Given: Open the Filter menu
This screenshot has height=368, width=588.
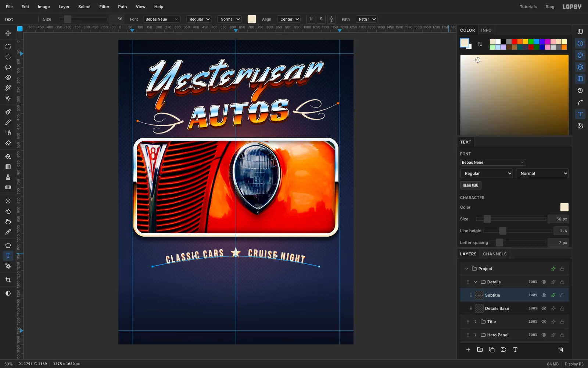Looking at the screenshot, I should point(104,7).
